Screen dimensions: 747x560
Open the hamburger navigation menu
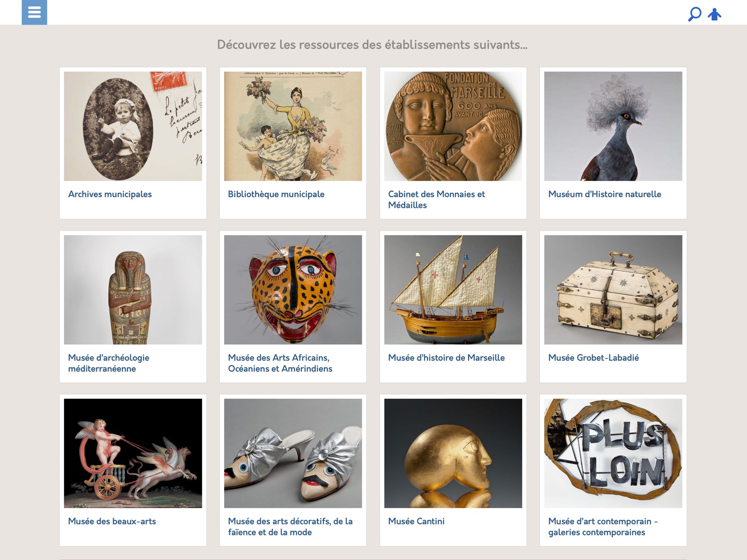pyautogui.click(x=34, y=12)
